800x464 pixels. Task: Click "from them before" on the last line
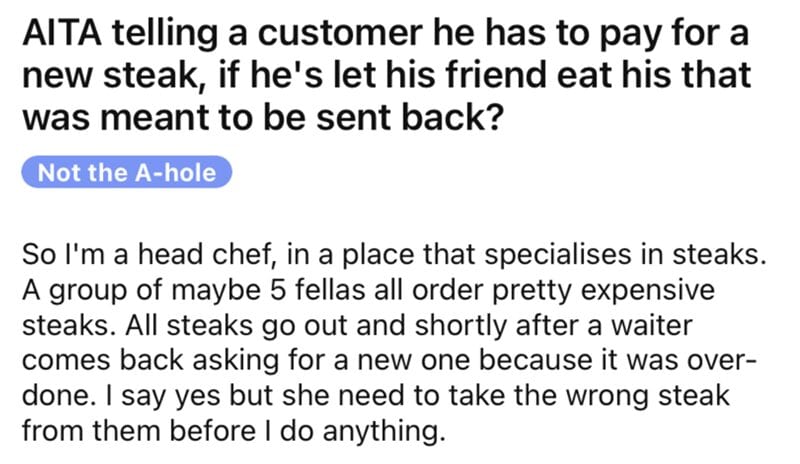pyautogui.click(x=139, y=431)
